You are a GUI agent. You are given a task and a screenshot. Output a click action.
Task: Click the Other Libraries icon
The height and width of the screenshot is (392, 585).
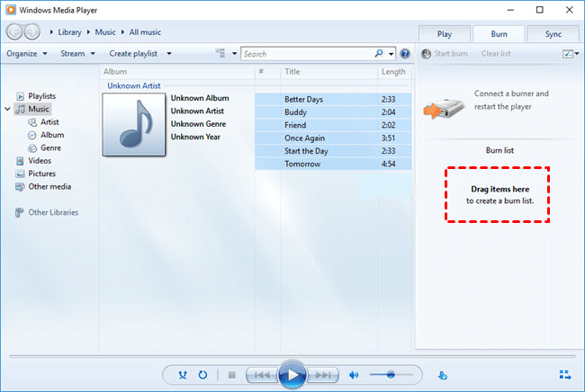[20, 212]
